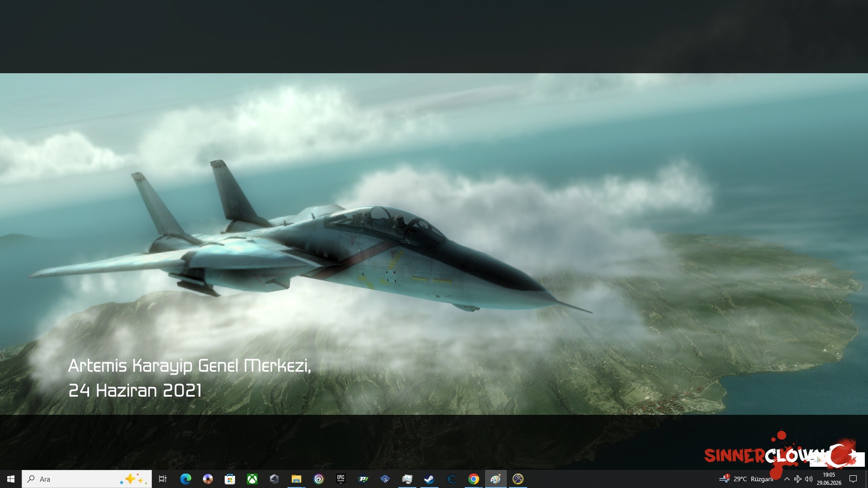Image resolution: width=868 pixels, height=488 pixels.
Task: Open the yellow circular app beside Paint
Action: [518, 479]
